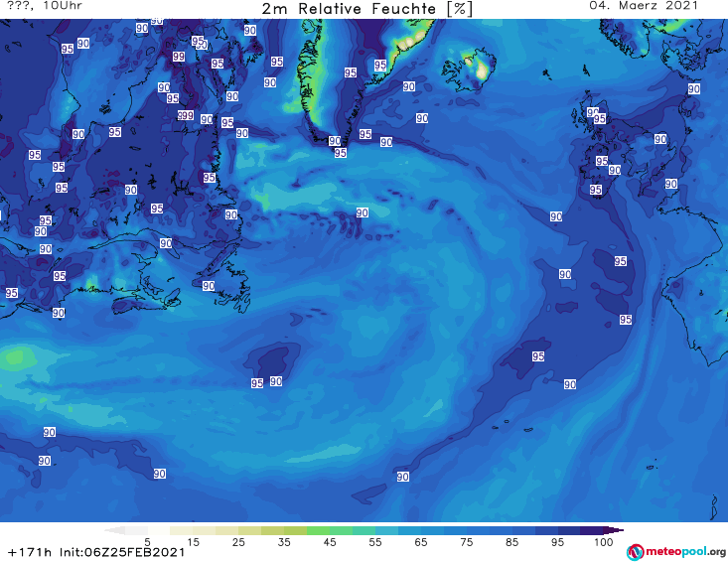Click the '55' value on color scale
Screen dimensions: 728x562
(375, 542)
